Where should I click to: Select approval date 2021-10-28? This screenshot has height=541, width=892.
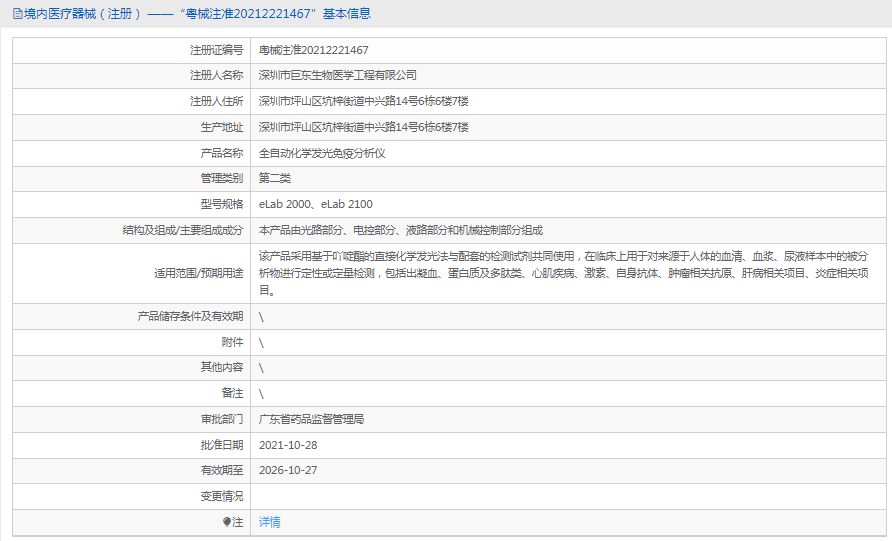(x=288, y=445)
